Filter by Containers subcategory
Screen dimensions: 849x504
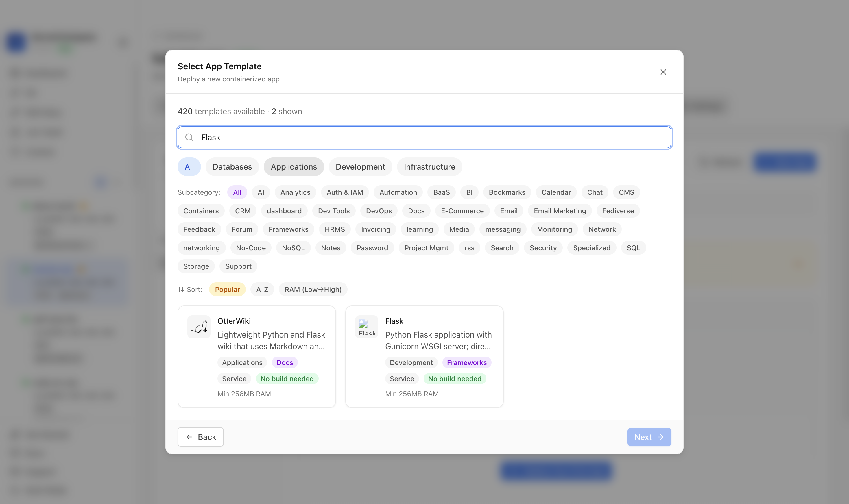(201, 211)
